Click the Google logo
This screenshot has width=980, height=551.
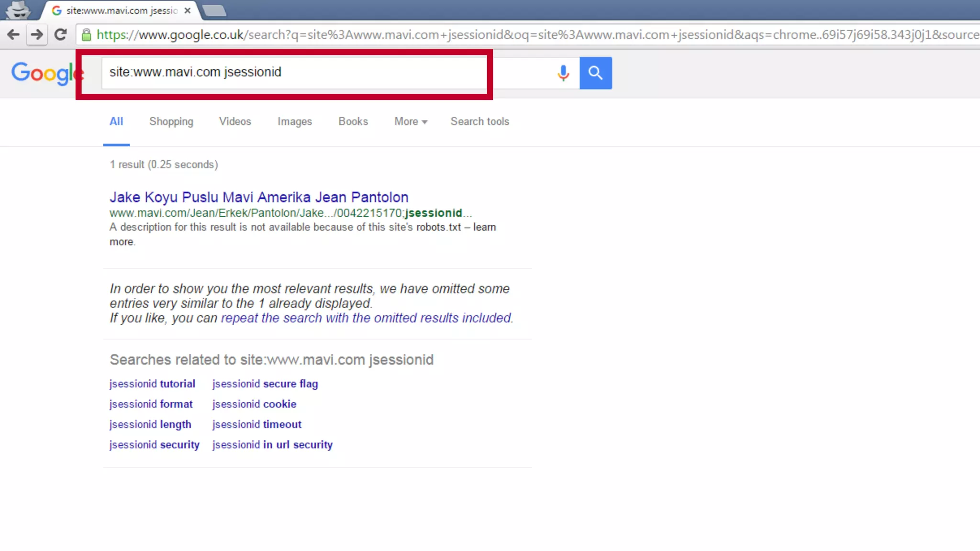[44, 73]
